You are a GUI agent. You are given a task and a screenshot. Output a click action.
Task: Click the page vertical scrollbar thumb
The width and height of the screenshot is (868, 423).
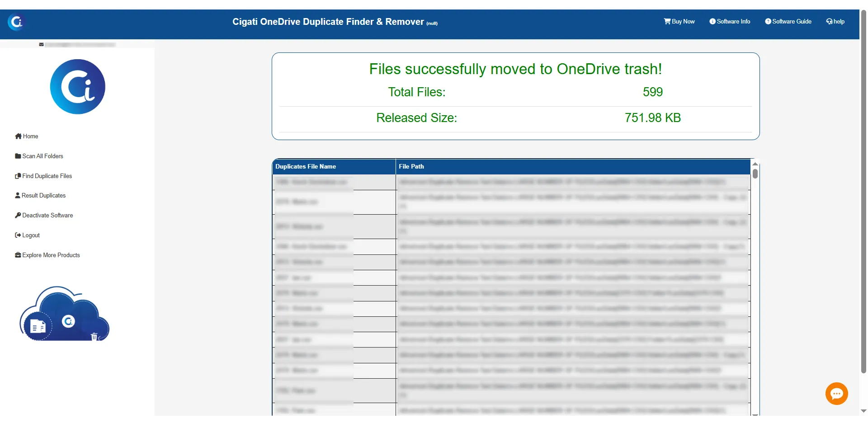[863, 192]
